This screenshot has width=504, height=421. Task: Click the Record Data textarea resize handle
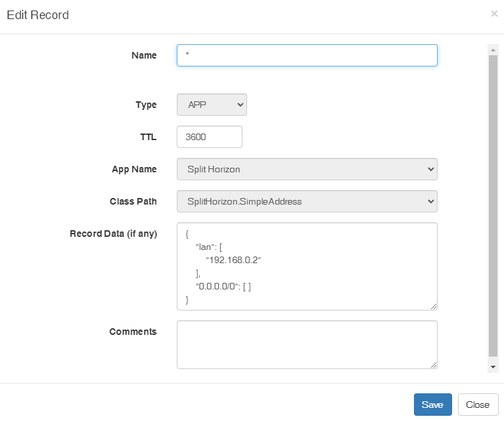[x=434, y=307]
